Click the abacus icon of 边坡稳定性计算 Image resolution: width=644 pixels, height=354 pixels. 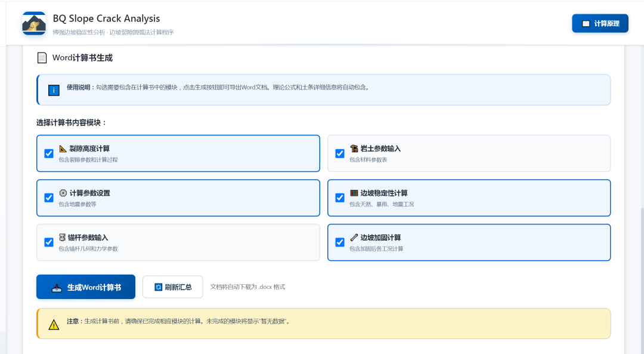(354, 193)
